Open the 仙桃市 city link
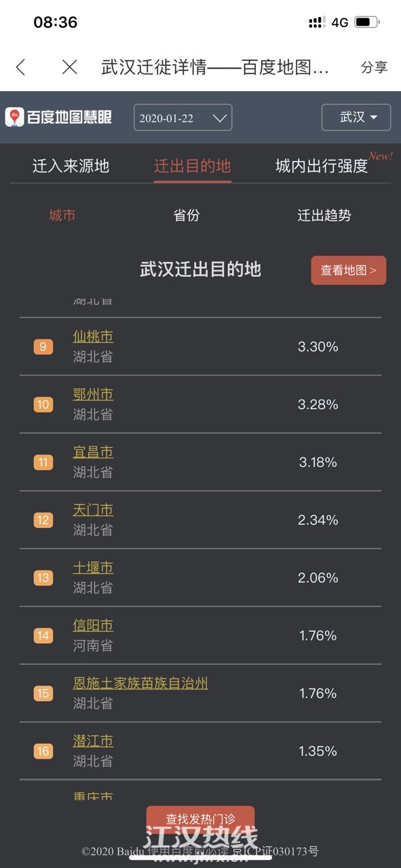 (x=93, y=337)
